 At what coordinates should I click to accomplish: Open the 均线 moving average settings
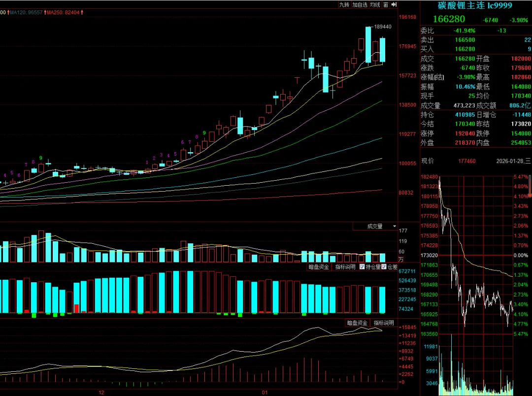[375, 5]
